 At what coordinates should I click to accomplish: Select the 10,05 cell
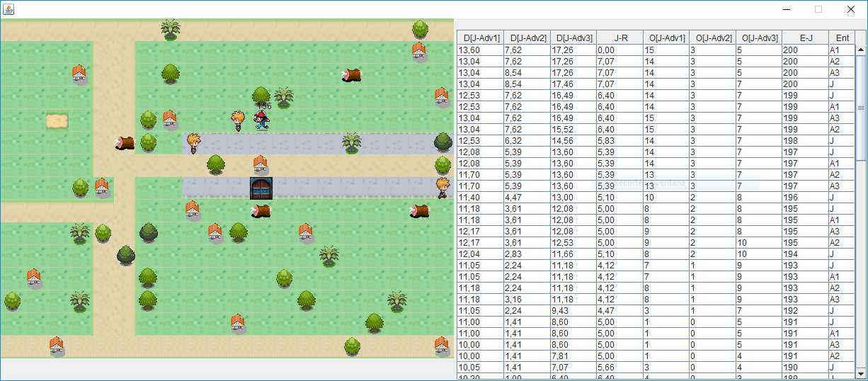pos(481,368)
